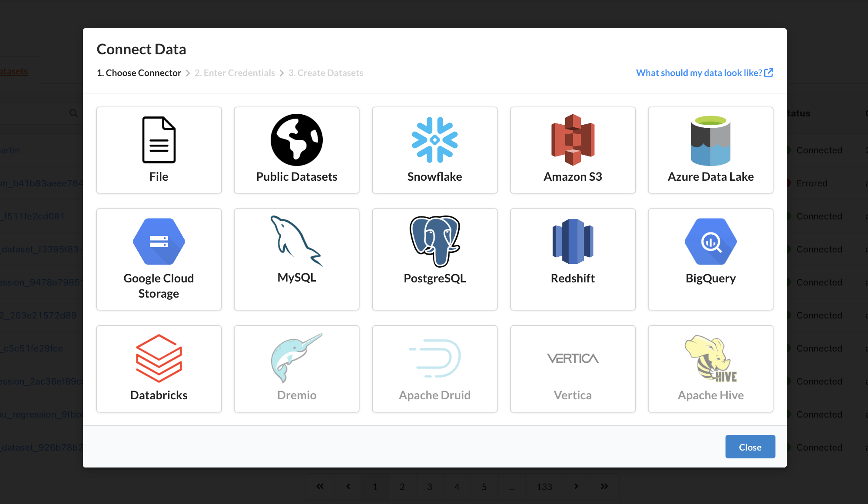Screen dimensions: 868x504
Task: Click the 'Google Cloud Storage' label
Action: coord(159,286)
